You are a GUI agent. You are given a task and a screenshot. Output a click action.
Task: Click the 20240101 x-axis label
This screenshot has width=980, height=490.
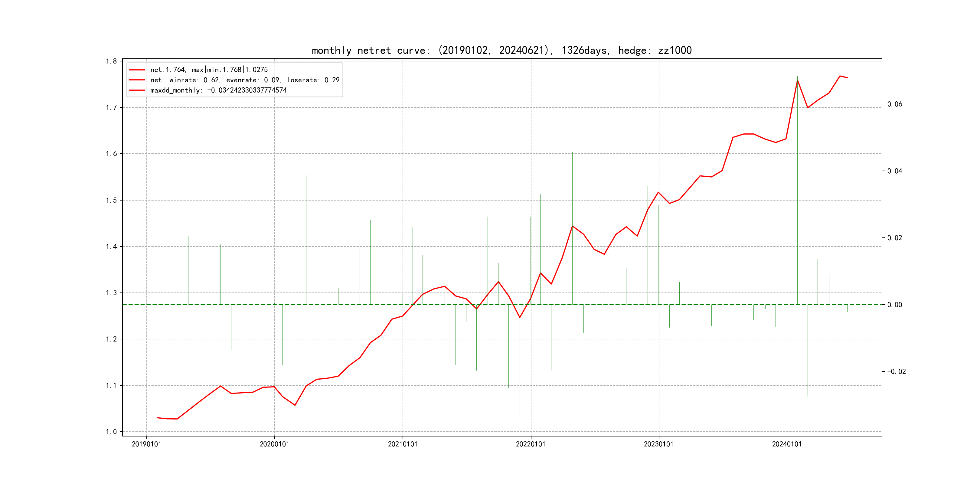(786, 444)
